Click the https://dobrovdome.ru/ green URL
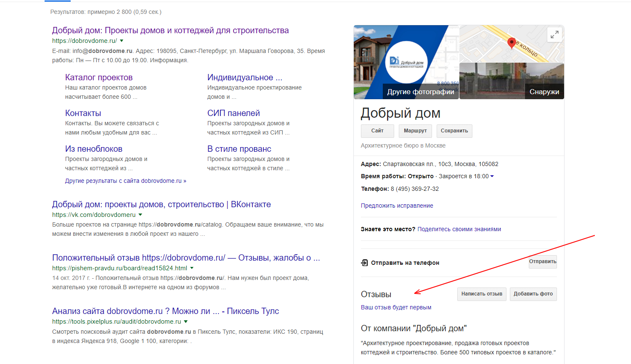Viewport: 631px width, 364px height. (x=85, y=41)
